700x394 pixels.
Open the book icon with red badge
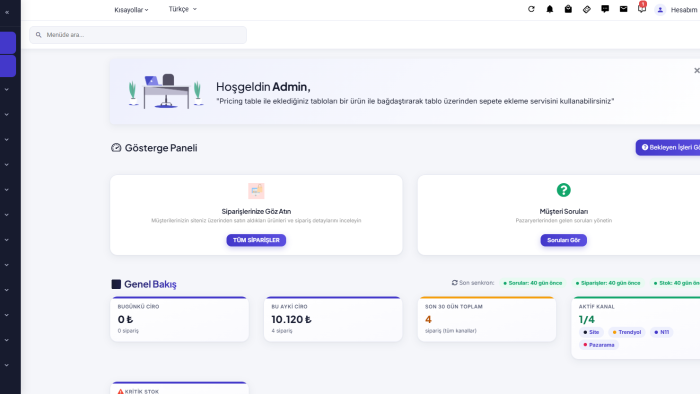click(x=642, y=8)
